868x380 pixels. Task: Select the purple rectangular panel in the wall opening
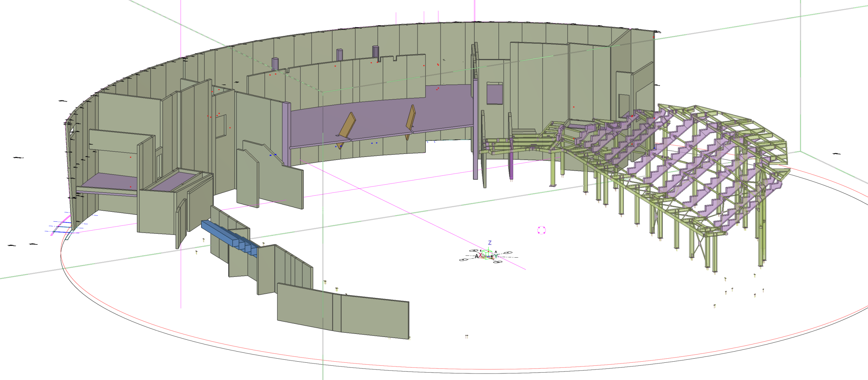[x=495, y=94]
